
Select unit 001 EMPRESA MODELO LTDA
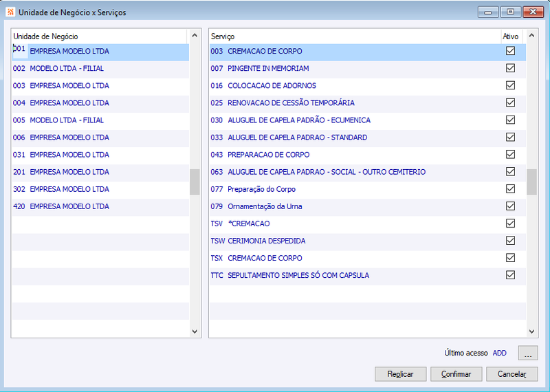pos(100,52)
